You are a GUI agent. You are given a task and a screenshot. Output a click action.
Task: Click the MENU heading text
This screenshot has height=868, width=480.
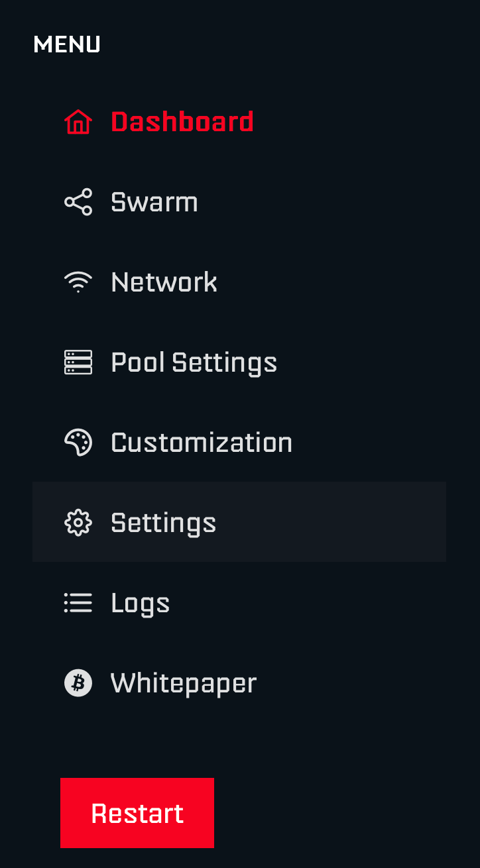pyautogui.click(x=67, y=44)
